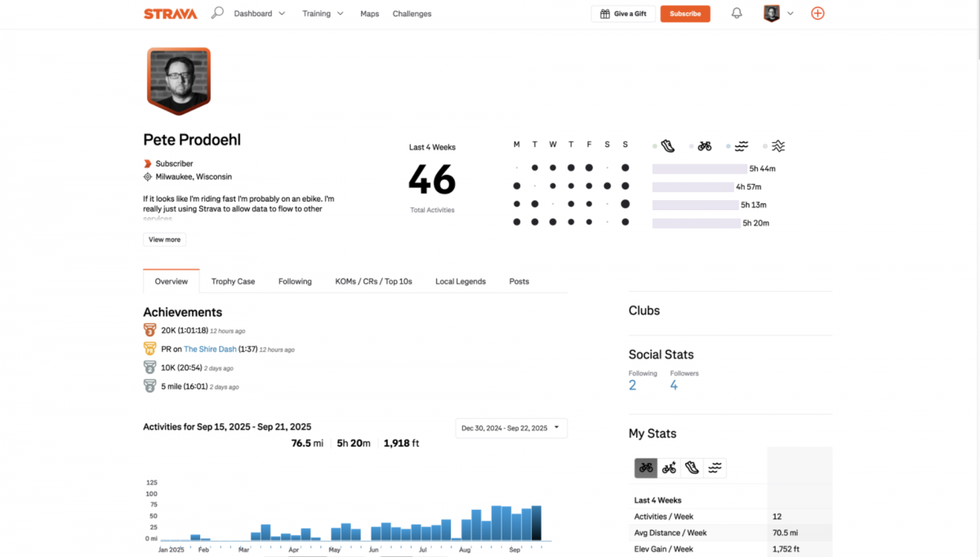This screenshot has height=557, width=980.
Task: Select the rightmost wavy water icon above weekly bars
Action: pyautogui.click(x=778, y=146)
